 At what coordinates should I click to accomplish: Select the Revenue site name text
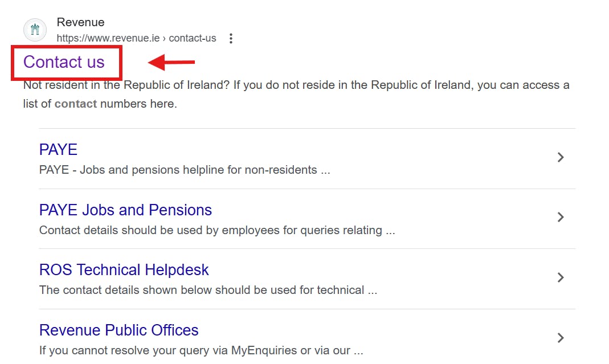coord(80,22)
